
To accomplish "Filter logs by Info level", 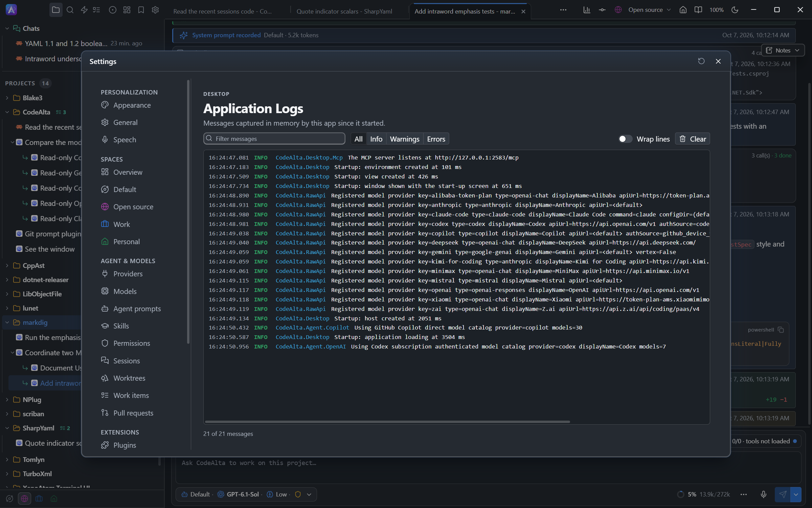I will pos(376,139).
